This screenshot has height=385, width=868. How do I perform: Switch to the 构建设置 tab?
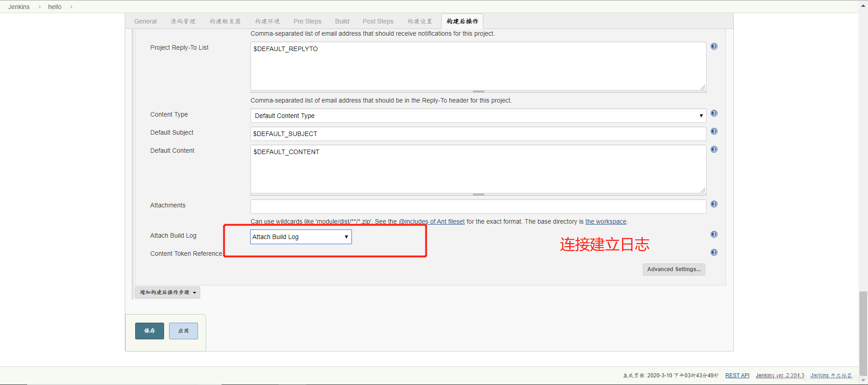tap(420, 21)
